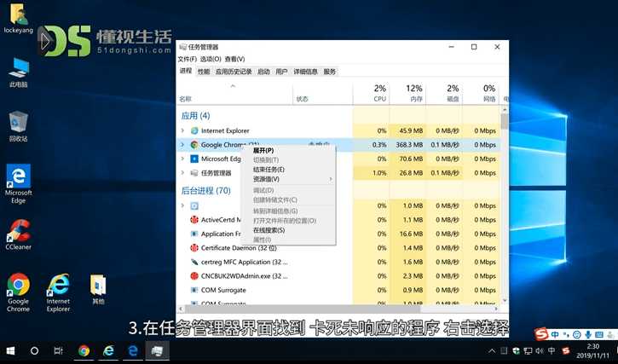618x364 pixels.
Task: Toggle Sogou punctuation mode button
Action: [x=566, y=335]
